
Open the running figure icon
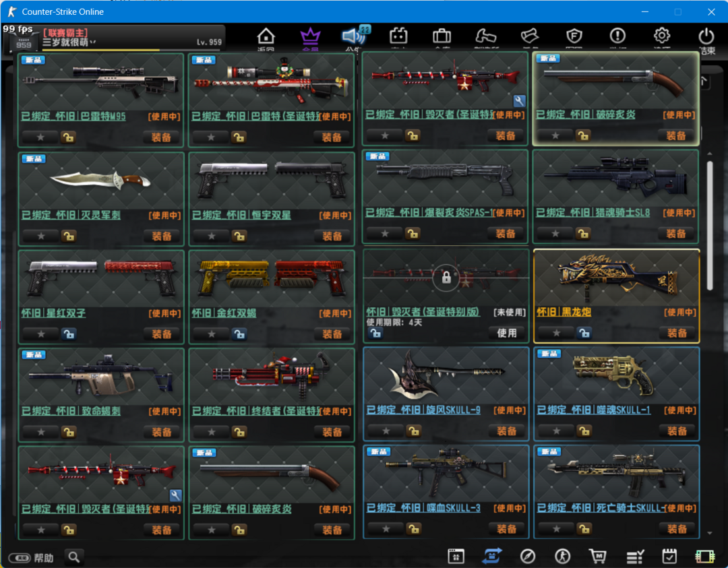pyautogui.click(x=563, y=556)
